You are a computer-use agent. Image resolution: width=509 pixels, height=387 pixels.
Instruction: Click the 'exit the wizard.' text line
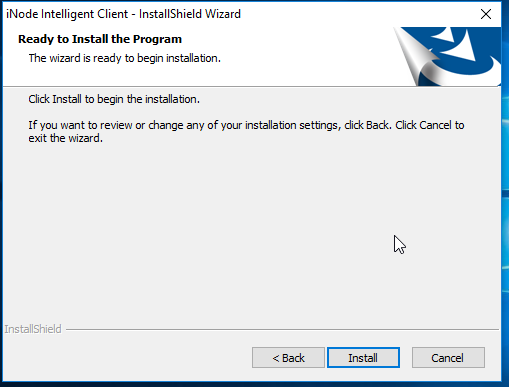click(x=66, y=138)
